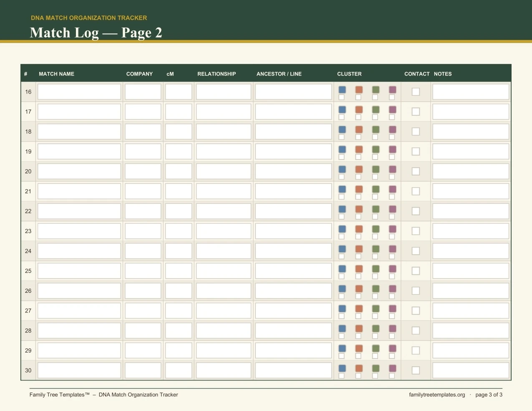The width and height of the screenshot is (532, 411).
Task: Click the cM field in row 16
Action: pyautogui.click(x=179, y=92)
